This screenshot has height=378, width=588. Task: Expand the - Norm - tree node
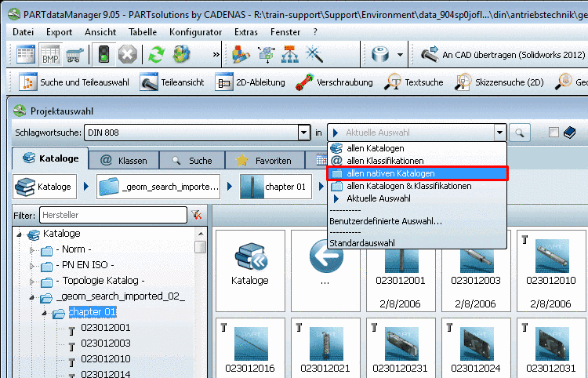tap(32, 249)
